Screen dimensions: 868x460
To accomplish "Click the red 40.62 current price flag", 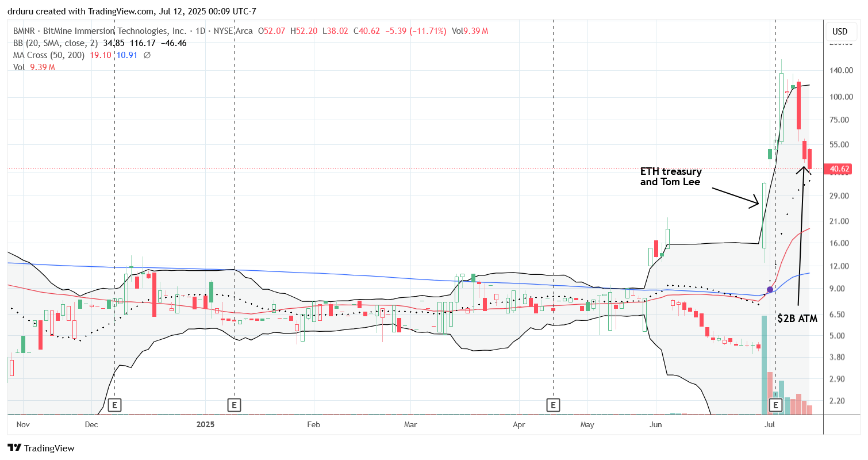I will 838,169.
